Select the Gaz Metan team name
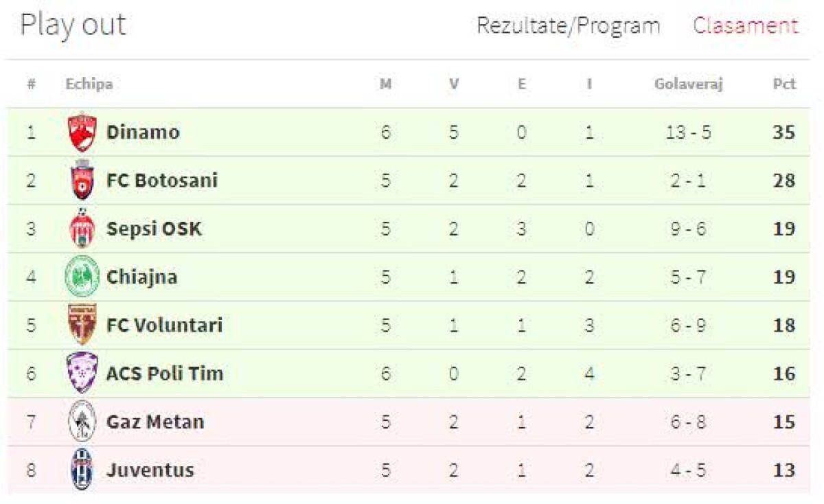The image size is (824, 504). (x=155, y=422)
